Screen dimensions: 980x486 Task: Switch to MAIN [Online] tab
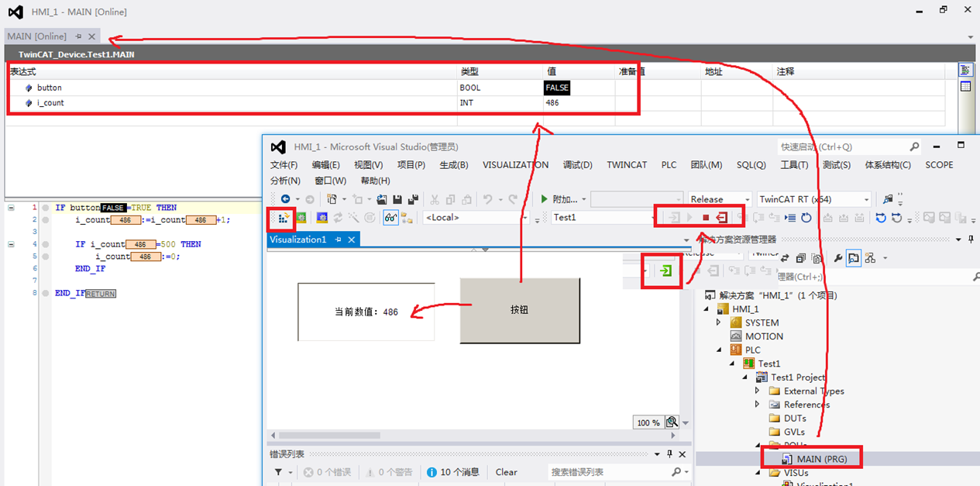[x=37, y=36]
